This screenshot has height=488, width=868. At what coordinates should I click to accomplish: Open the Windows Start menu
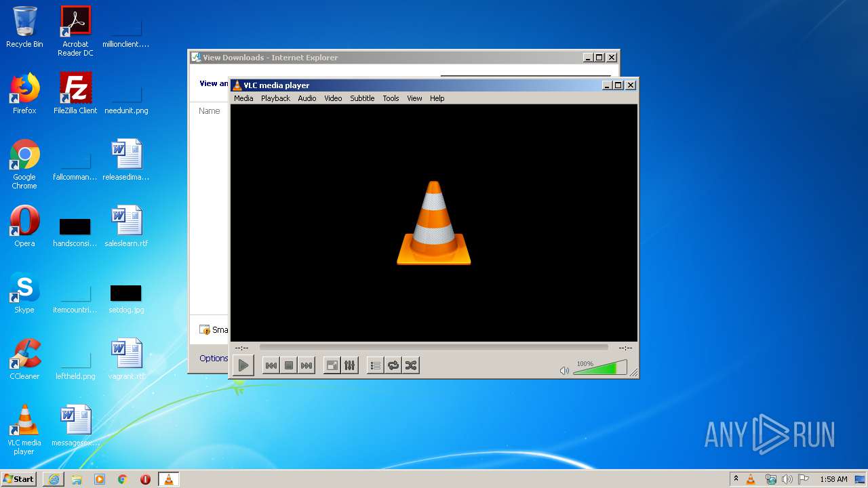point(19,479)
